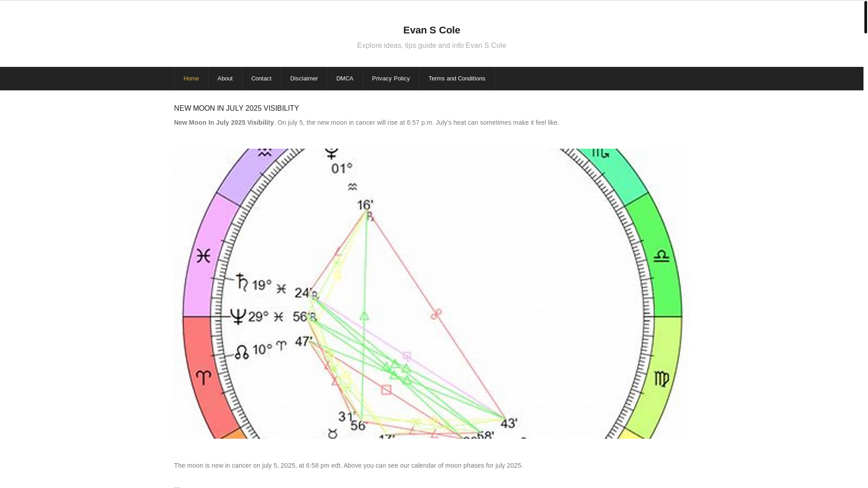The height and width of the screenshot is (488, 868).
Task: Open the Terms and Conditions page
Action: pos(457,79)
